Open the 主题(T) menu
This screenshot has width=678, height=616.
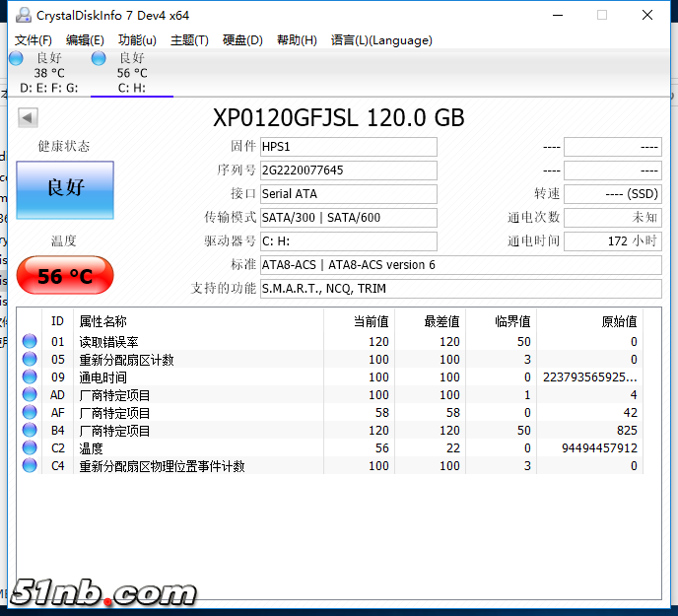click(189, 40)
